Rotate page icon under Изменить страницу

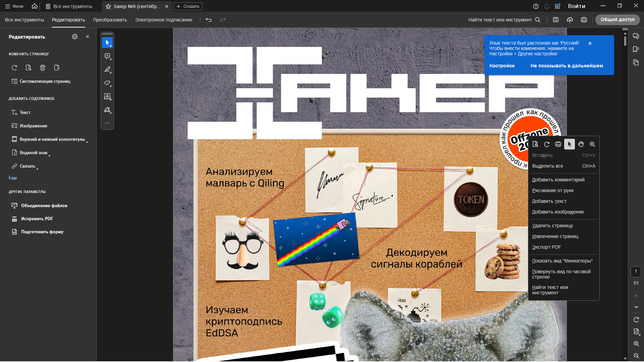click(14, 68)
